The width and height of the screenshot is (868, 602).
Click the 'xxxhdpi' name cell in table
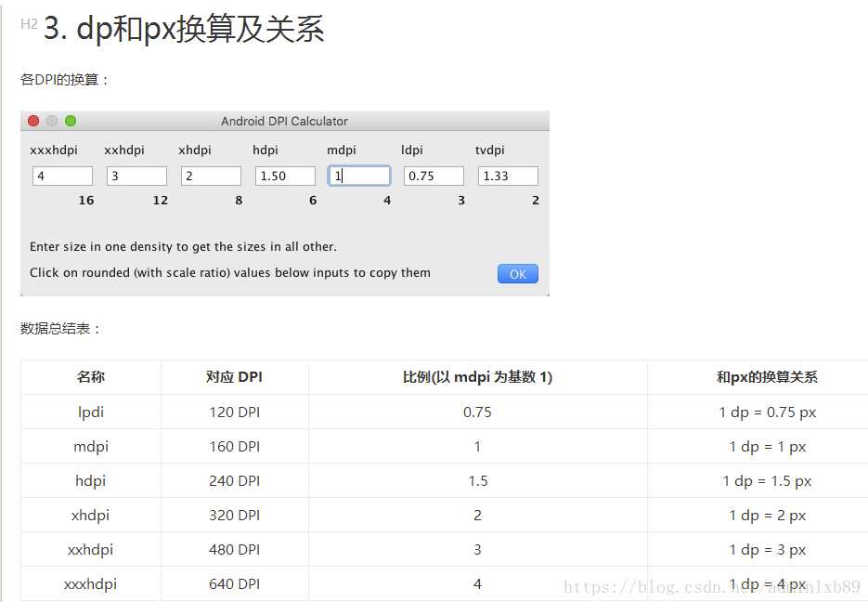[x=91, y=583]
